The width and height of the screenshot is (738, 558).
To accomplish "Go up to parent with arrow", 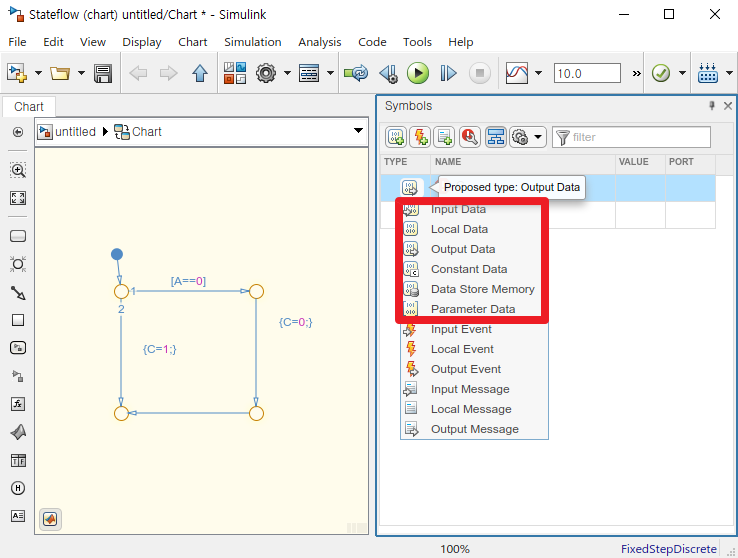I will point(200,73).
